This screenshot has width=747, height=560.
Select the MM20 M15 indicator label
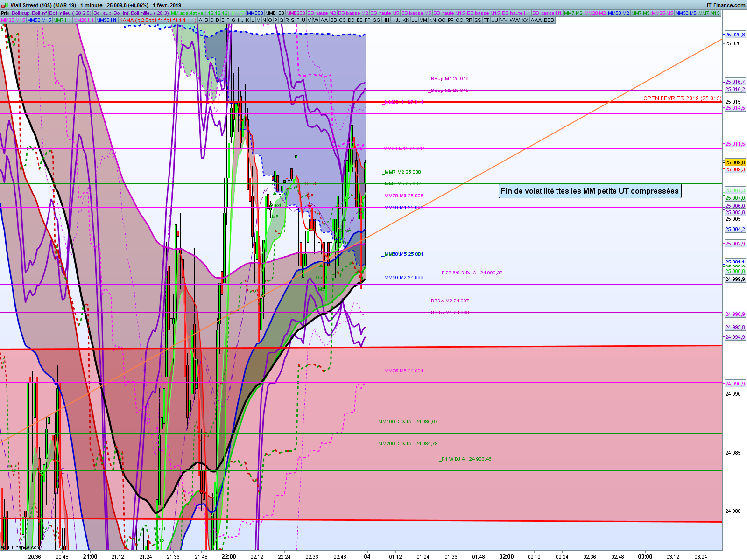pyautogui.click(x=13, y=20)
